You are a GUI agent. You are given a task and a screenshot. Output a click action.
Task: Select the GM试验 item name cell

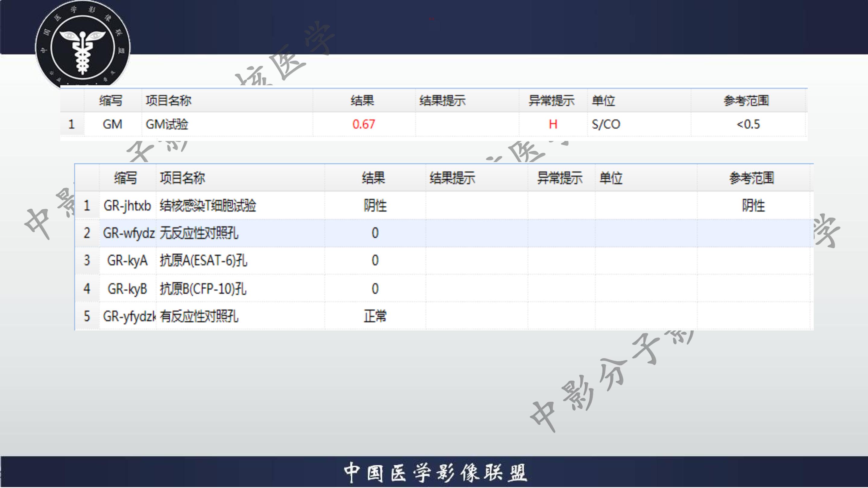pyautogui.click(x=167, y=124)
